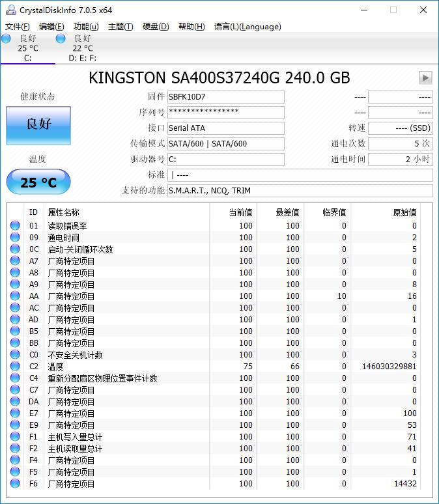439x504 pixels.
Task: Select disk D: E: F: status icon
Action: (61, 38)
